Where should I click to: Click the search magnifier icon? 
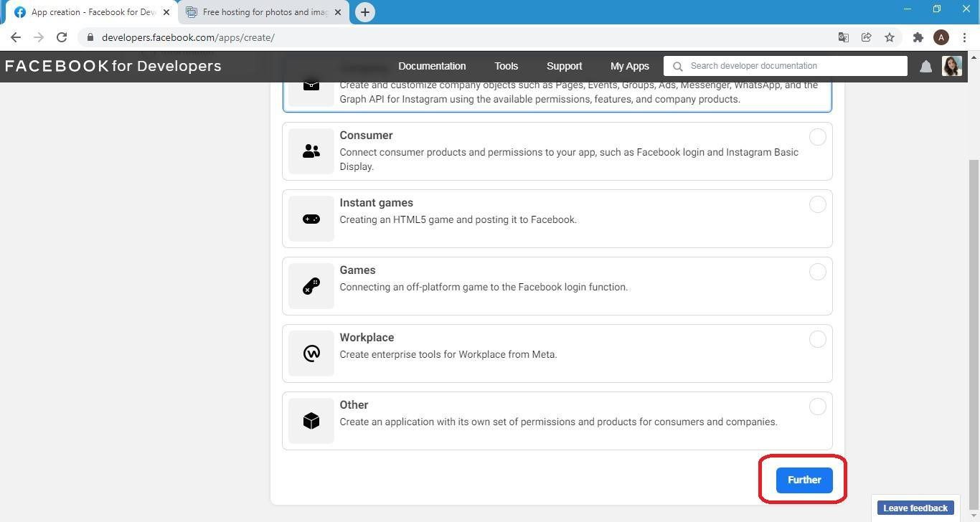tap(677, 66)
